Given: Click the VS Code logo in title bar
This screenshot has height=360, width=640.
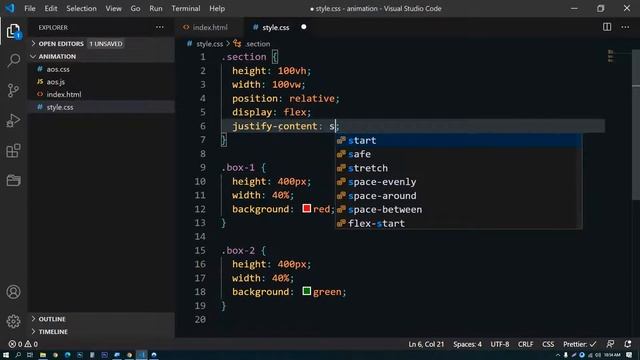Looking at the screenshot, I should coord(10,8).
